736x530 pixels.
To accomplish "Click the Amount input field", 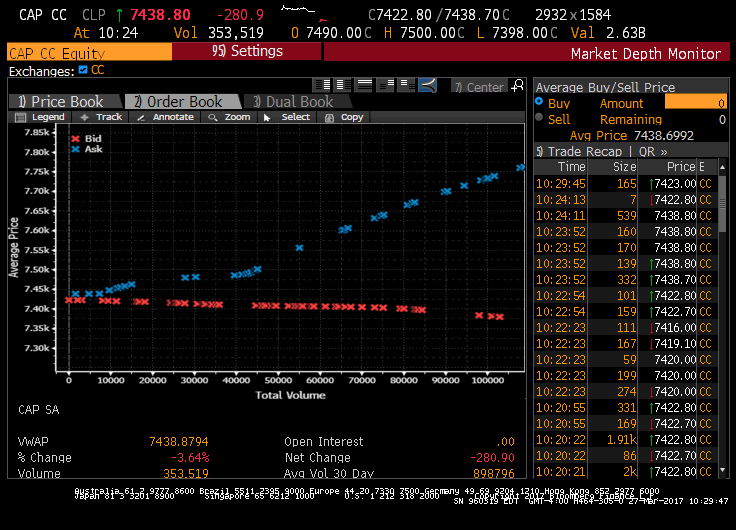I will [696, 103].
